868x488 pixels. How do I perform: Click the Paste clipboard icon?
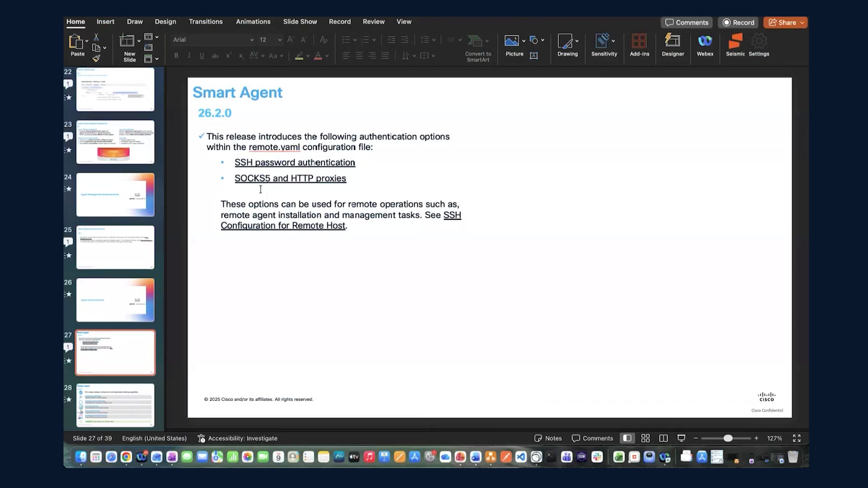(75, 42)
